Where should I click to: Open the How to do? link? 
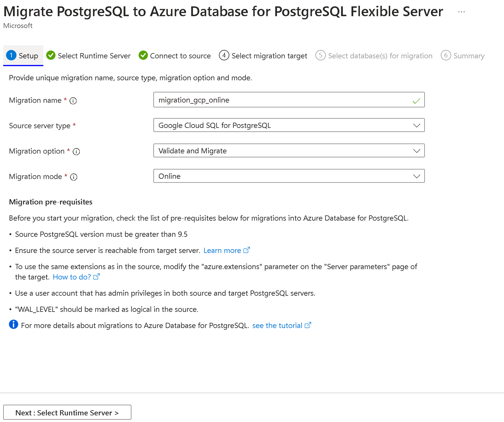[72, 277]
